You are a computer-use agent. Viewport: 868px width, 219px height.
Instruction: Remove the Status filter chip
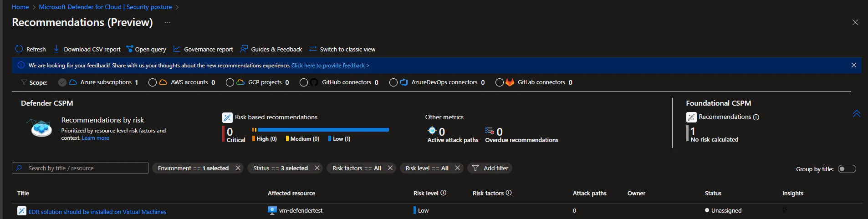pyautogui.click(x=317, y=168)
